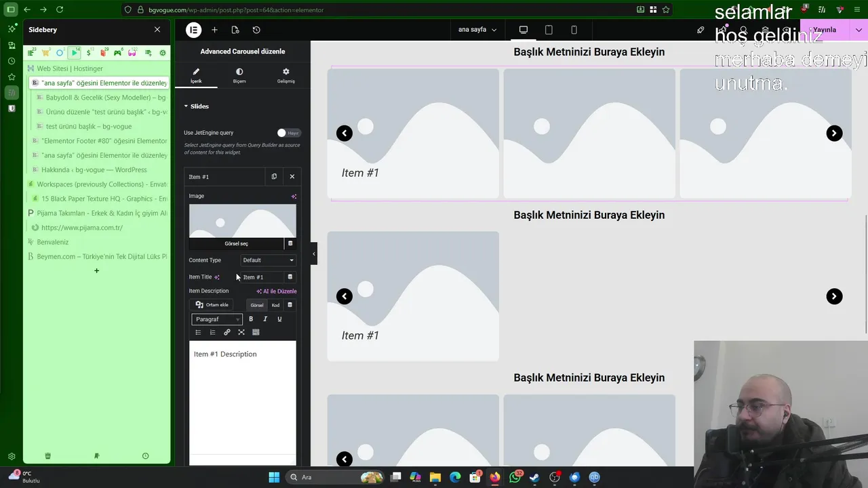Viewport: 868px width, 488px height.
Task: Toggle distraction-free fullscreen editor
Action: point(241,332)
